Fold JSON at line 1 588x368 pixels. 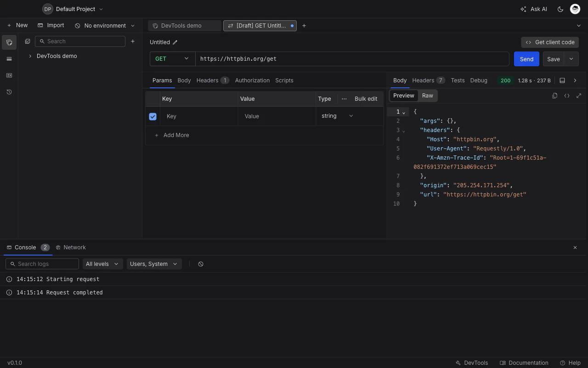[x=404, y=112]
